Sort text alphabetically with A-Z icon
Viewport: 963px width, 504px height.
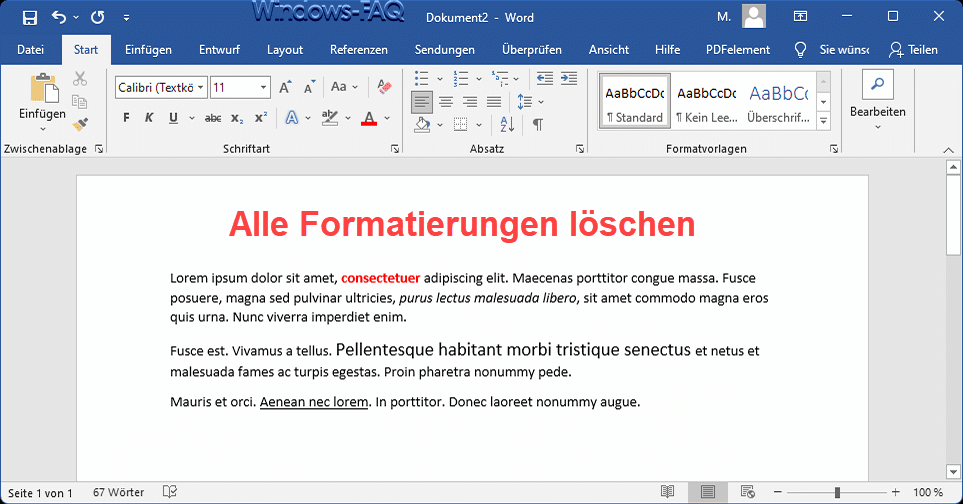507,124
